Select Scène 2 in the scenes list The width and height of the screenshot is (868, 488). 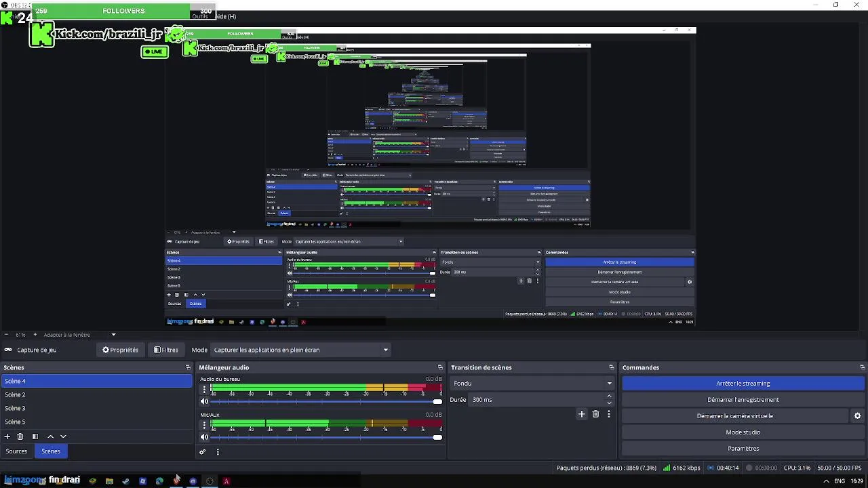pos(97,394)
